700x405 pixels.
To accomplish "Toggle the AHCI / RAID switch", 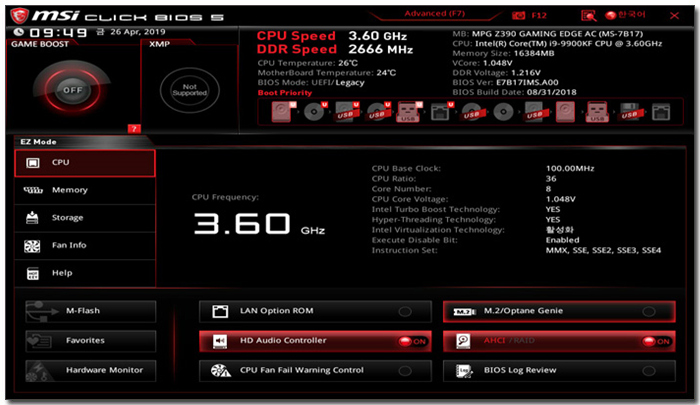I will [x=559, y=341].
